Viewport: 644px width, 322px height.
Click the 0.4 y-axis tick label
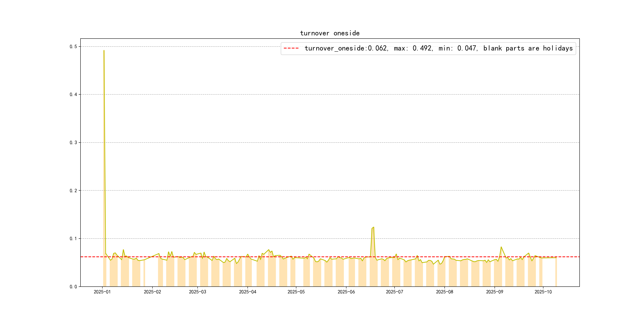click(x=73, y=94)
